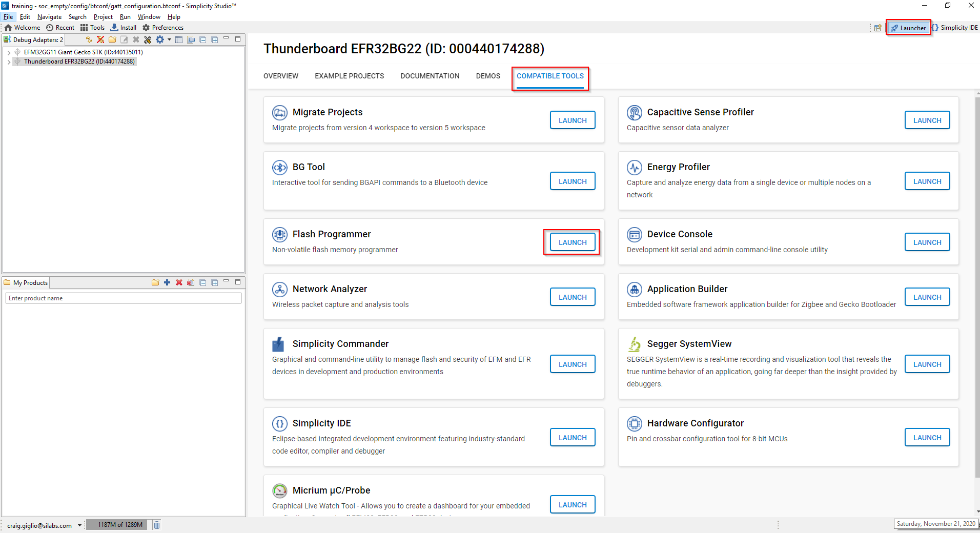
Task: Open Recent projects from toolbar
Action: [60, 28]
